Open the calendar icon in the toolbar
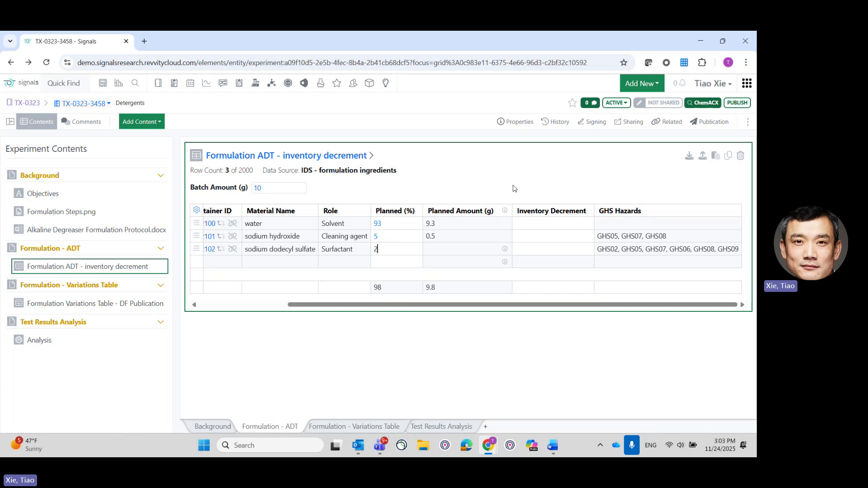The width and height of the screenshot is (868, 488). (x=190, y=83)
